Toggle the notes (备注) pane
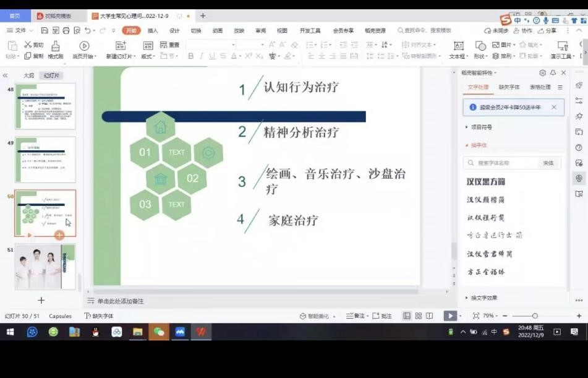This screenshot has height=378, width=588. (357, 316)
